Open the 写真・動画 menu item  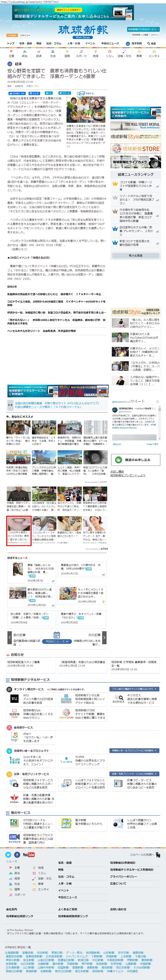pyautogui.click(x=25, y=43)
